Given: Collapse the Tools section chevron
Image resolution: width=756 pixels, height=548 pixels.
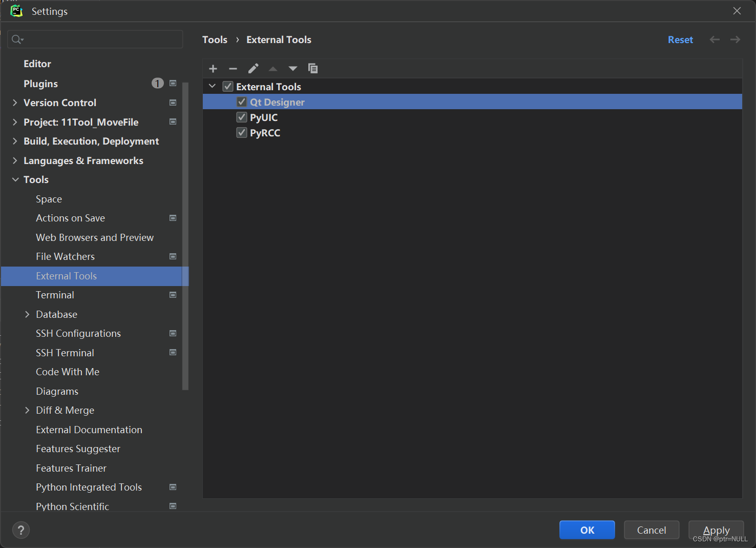Looking at the screenshot, I should coord(15,179).
